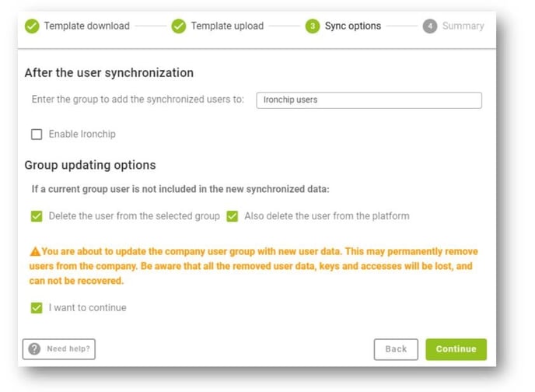Click the I want to continue label
The width and height of the screenshot is (535, 392).
point(87,308)
